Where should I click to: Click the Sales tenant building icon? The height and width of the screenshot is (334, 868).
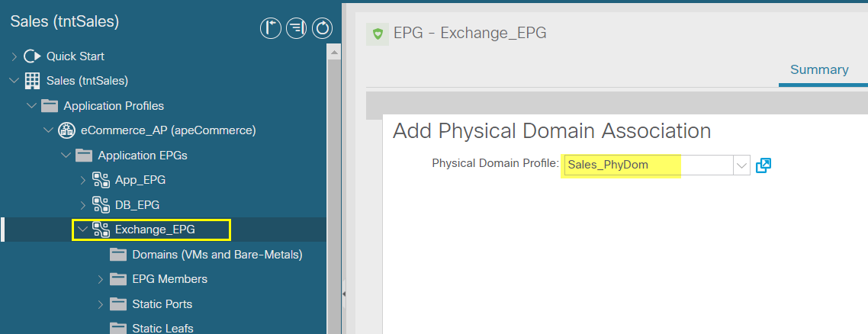coord(33,81)
